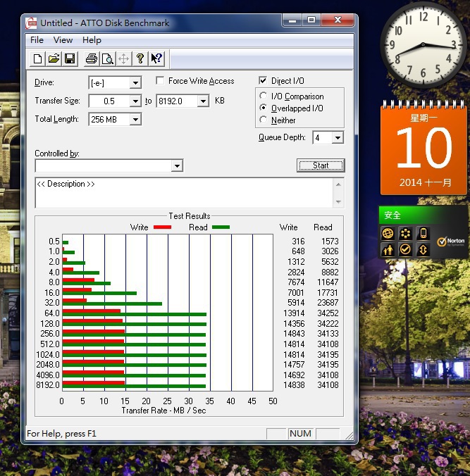The image size is (470, 476).
Task: Click the 8192.0 row label in chart
Action: coord(48,385)
